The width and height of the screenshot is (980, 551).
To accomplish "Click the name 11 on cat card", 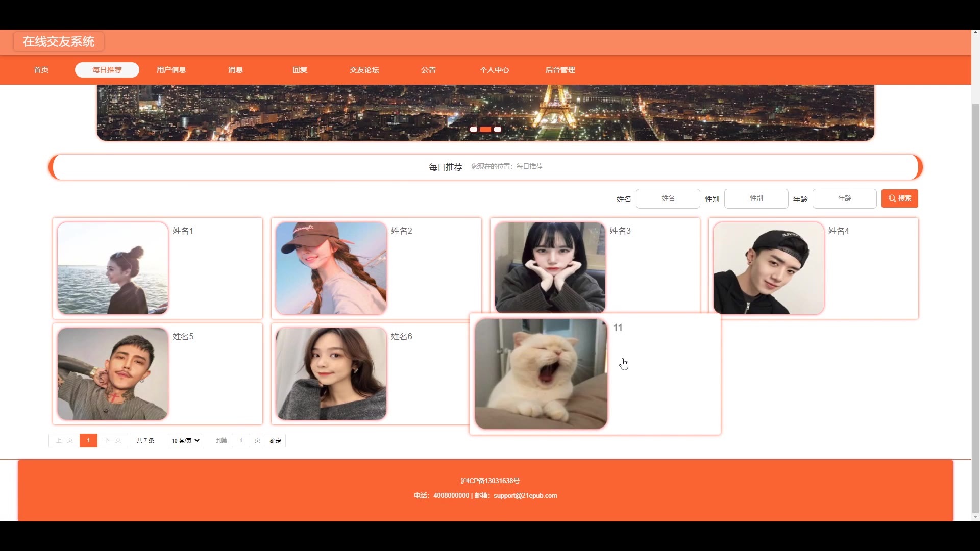I will (618, 328).
